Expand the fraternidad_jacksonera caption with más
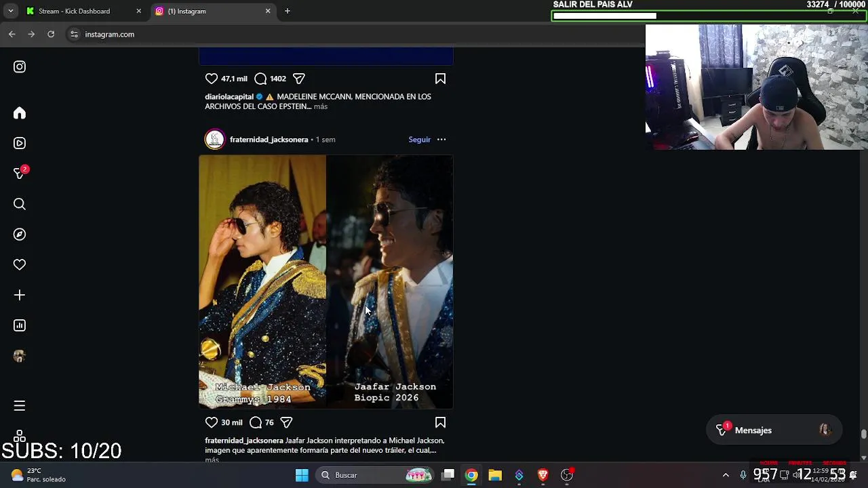Screen dimensions: 868x488 click(x=212, y=460)
